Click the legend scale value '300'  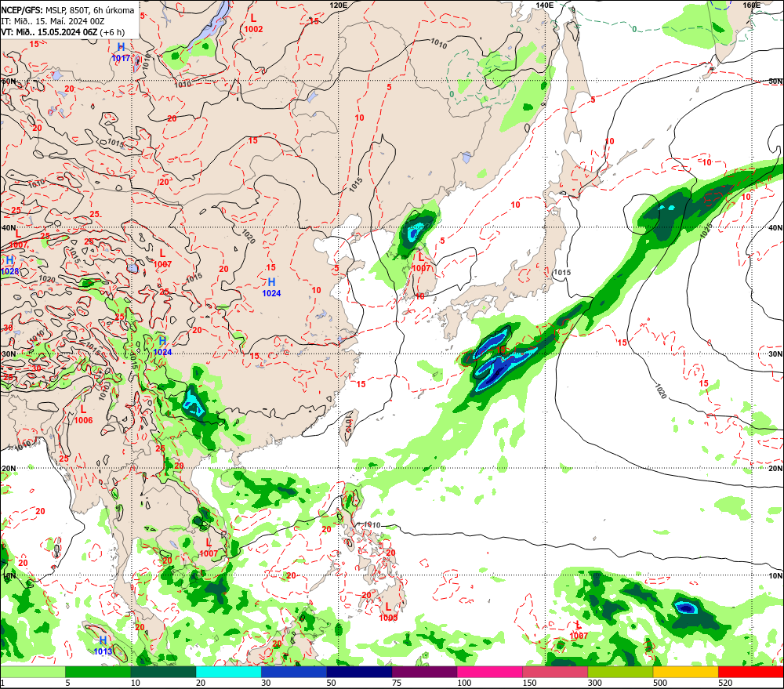pos(594,683)
